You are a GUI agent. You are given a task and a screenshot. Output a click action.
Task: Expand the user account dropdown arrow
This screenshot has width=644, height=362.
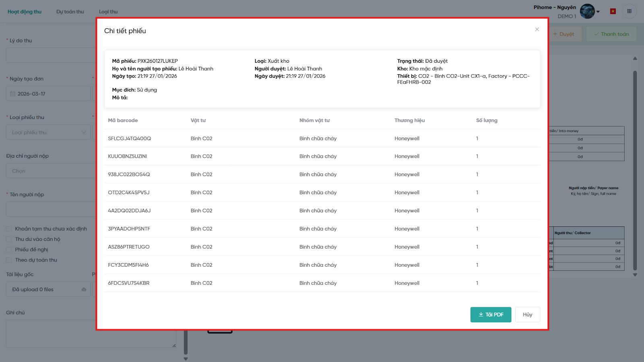click(598, 12)
